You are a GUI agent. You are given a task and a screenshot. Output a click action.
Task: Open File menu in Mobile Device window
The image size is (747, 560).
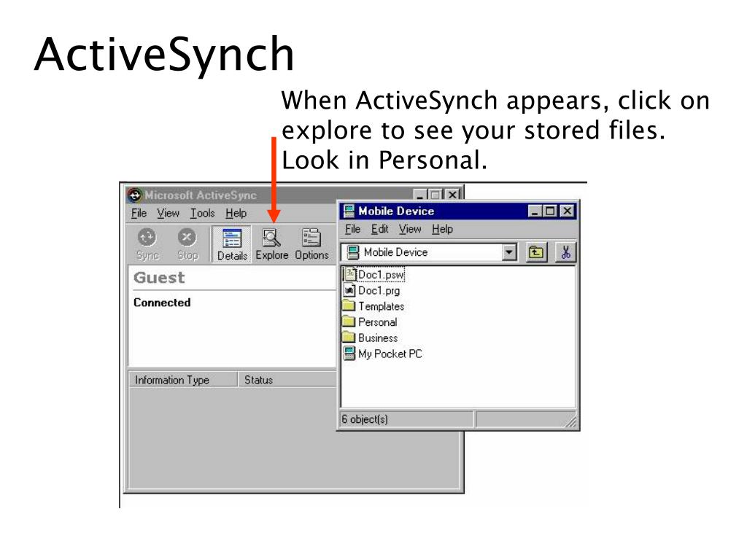pos(352,229)
